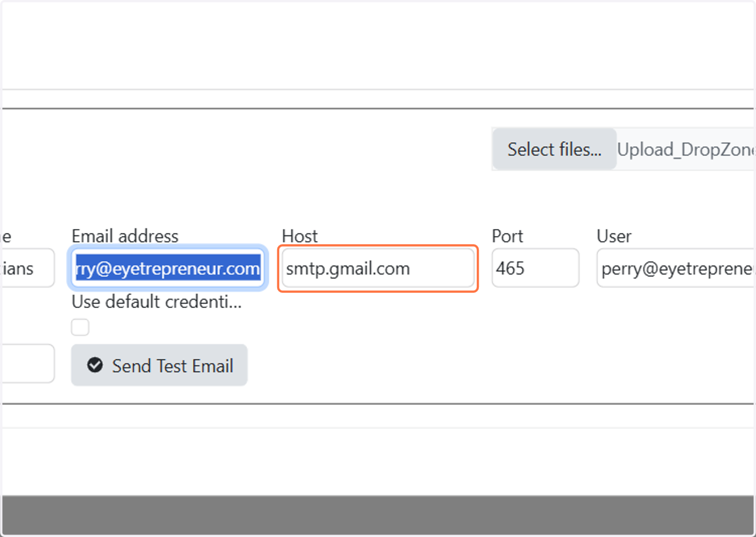Click the empty input box left of Send Test Email

pyautogui.click(x=28, y=363)
